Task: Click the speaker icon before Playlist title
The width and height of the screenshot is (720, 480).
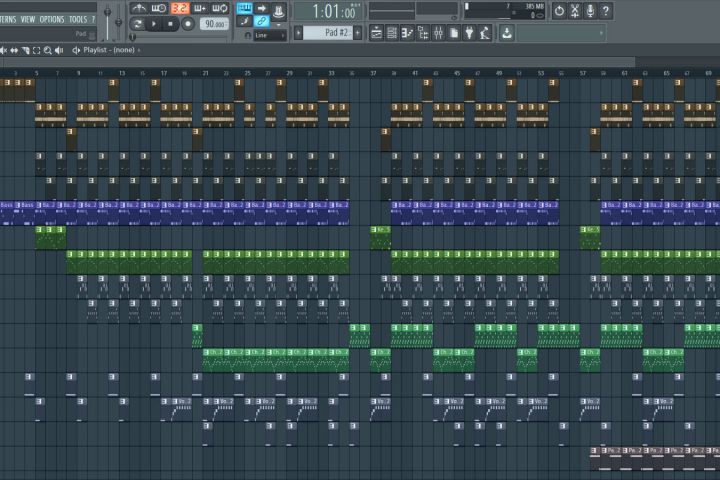Action: click(76, 50)
